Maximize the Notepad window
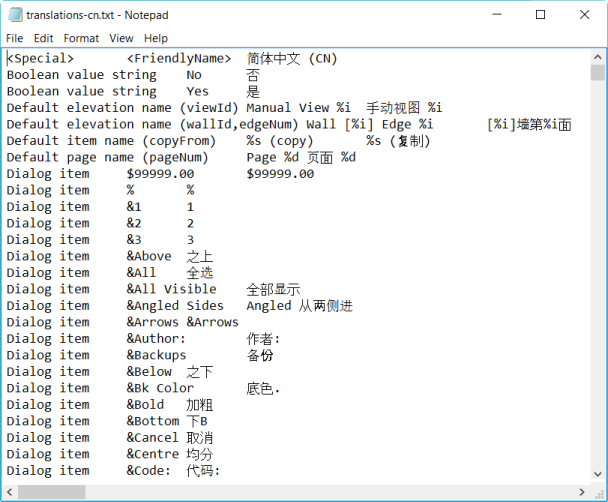Image resolution: width=608 pixels, height=502 pixels. (x=540, y=15)
